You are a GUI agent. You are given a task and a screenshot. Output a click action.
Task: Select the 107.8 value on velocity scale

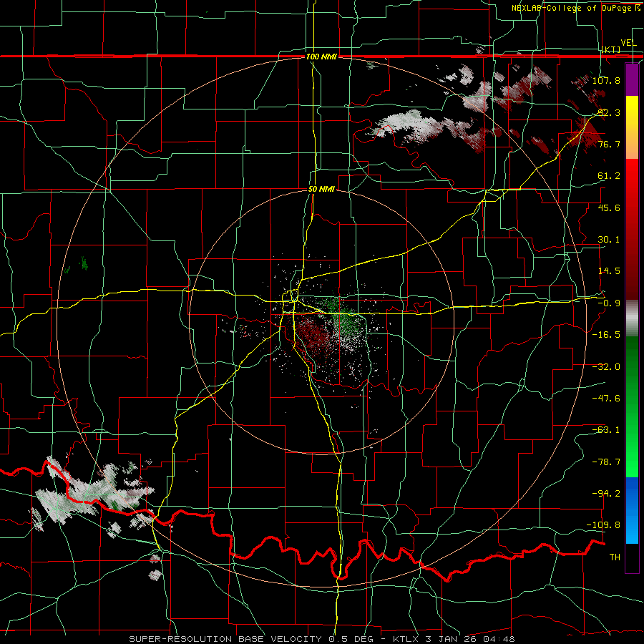coord(606,80)
